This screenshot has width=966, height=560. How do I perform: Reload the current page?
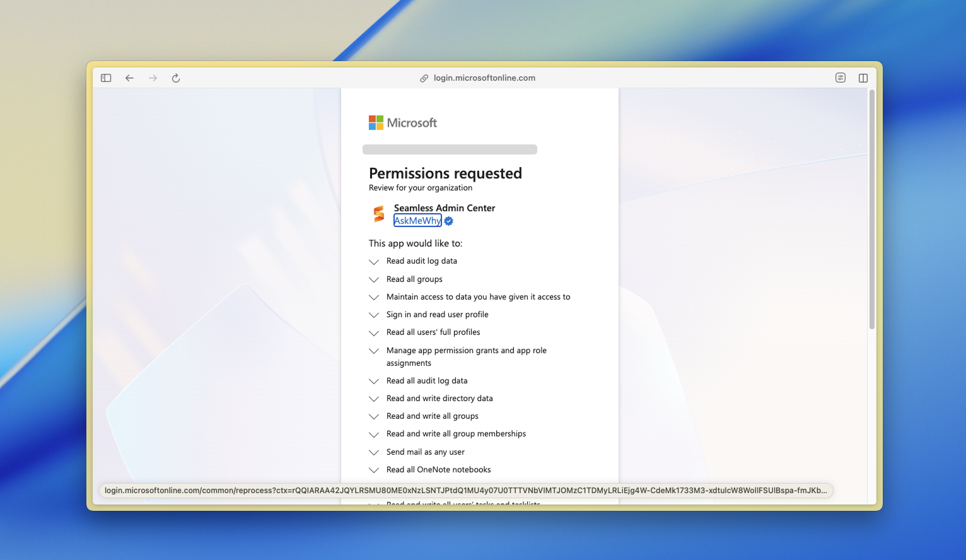(176, 78)
